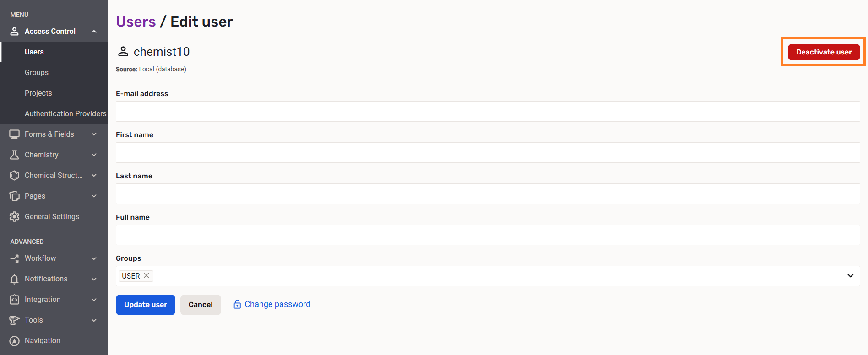Select Projects in the sidebar
This screenshot has width=868, height=355.
pos(38,93)
